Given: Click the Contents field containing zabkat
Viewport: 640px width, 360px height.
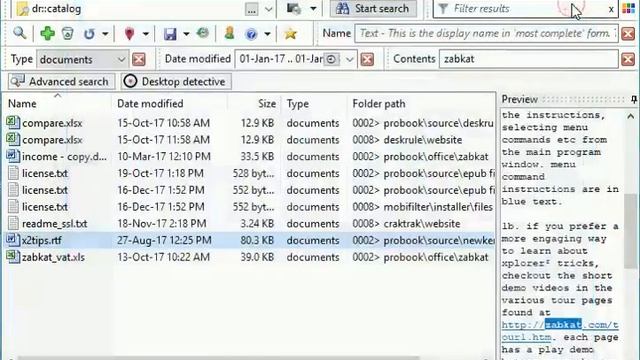Looking at the screenshot, I should pyautogui.click(x=529, y=60).
